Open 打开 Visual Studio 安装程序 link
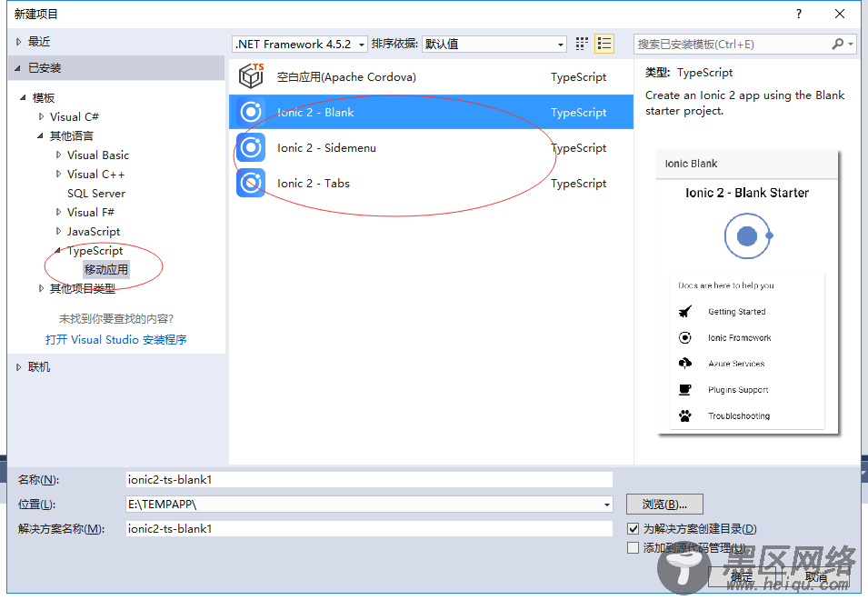The width and height of the screenshot is (868, 600). pos(115,339)
